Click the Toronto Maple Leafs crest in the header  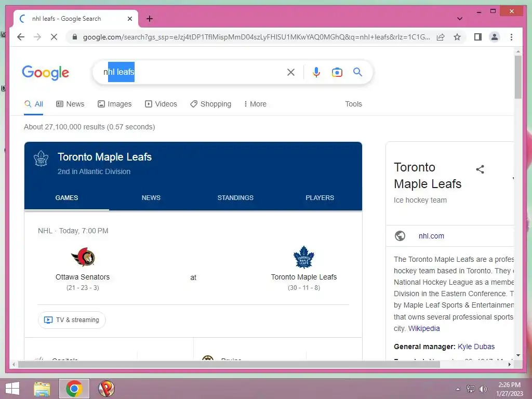tap(41, 158)
